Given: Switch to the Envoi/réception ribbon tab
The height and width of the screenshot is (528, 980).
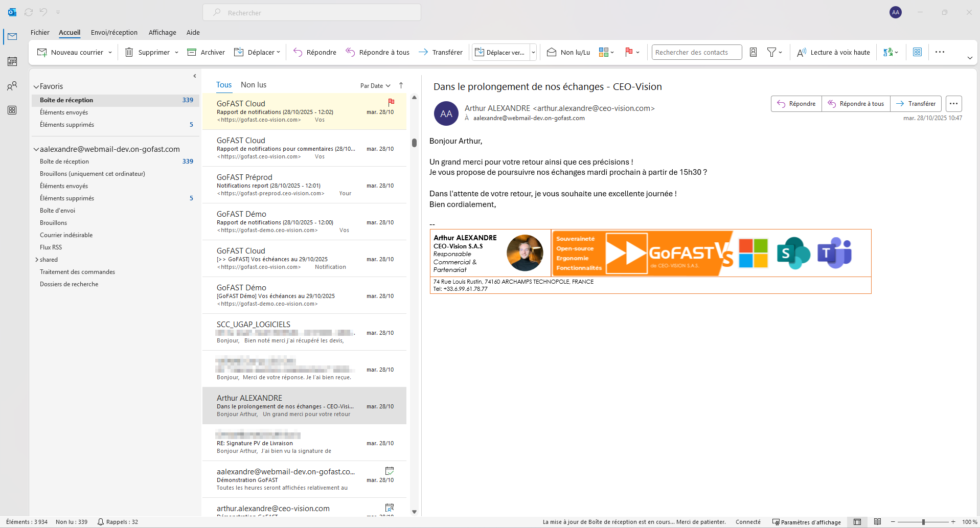Looking at the screenshot, I should pyautogui.click(x=114, y=32).
